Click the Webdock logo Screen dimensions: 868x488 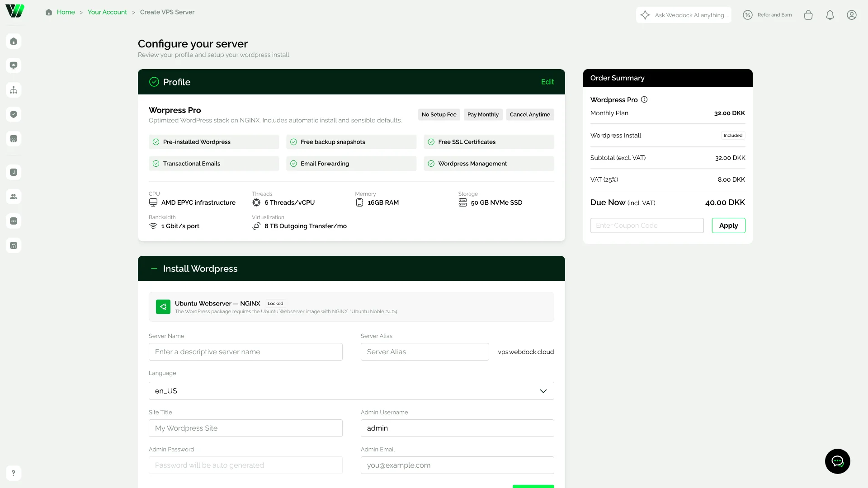click(15, 11)
